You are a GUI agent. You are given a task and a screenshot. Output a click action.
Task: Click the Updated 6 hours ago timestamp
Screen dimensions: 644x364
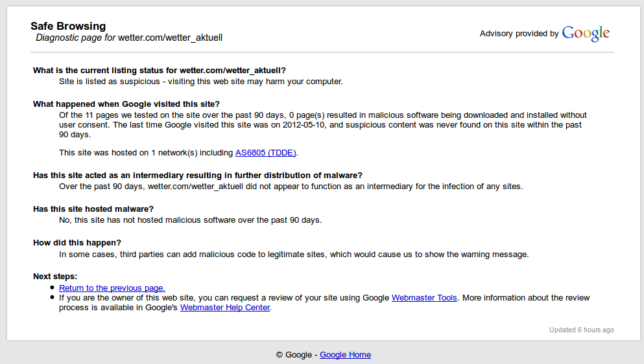(581, 330)
